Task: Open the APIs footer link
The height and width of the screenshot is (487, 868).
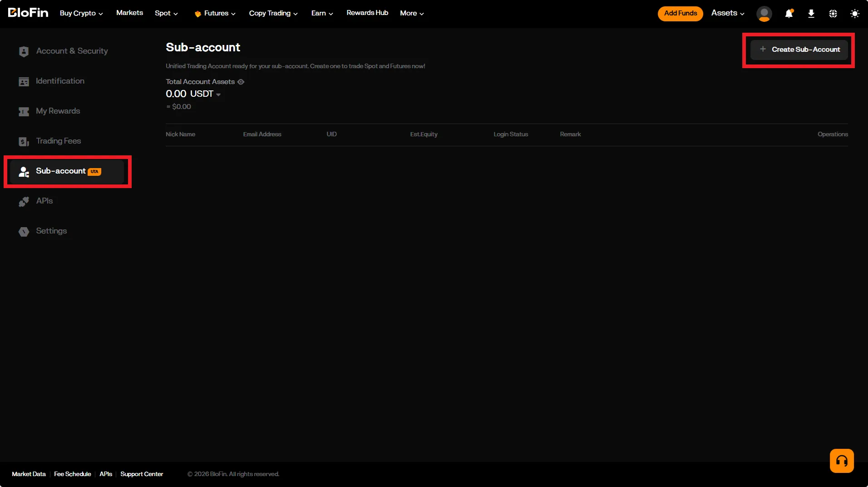Action: 106,474
